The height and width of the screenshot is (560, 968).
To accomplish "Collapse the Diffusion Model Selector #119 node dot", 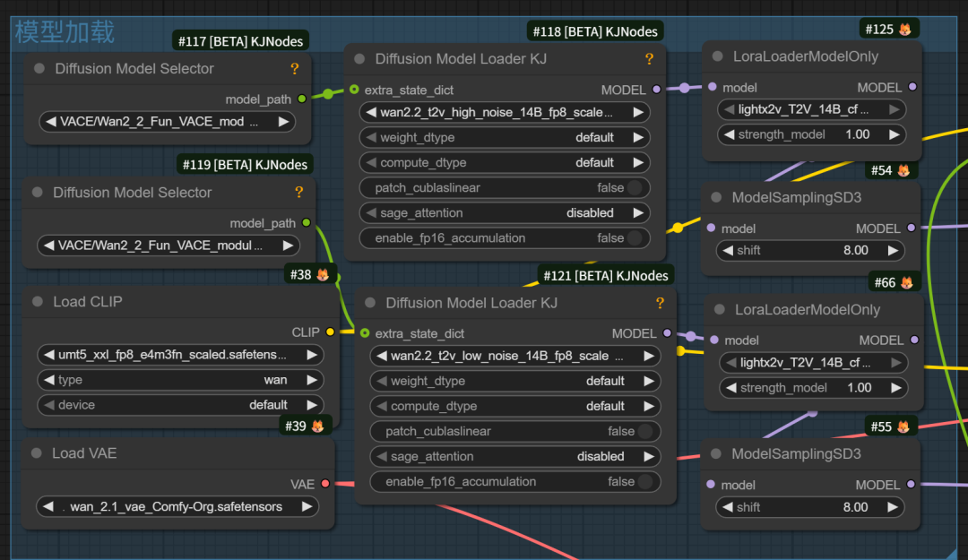I will [38, 192].
